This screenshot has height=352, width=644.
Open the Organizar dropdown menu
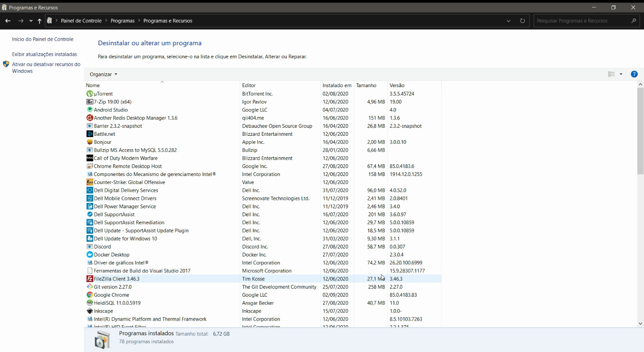(x=103, y=74)
